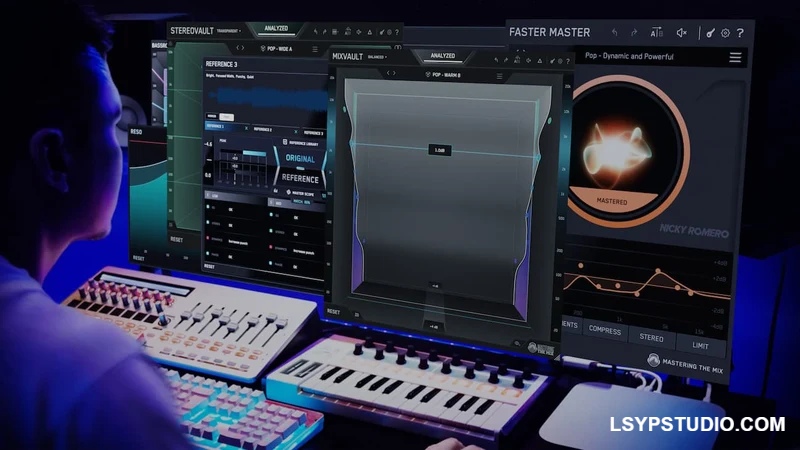Toggle the A/B compare icon in Faster Master
This screenshot has width=800, height=450.
pyautogui.click(x=656, y=33)
